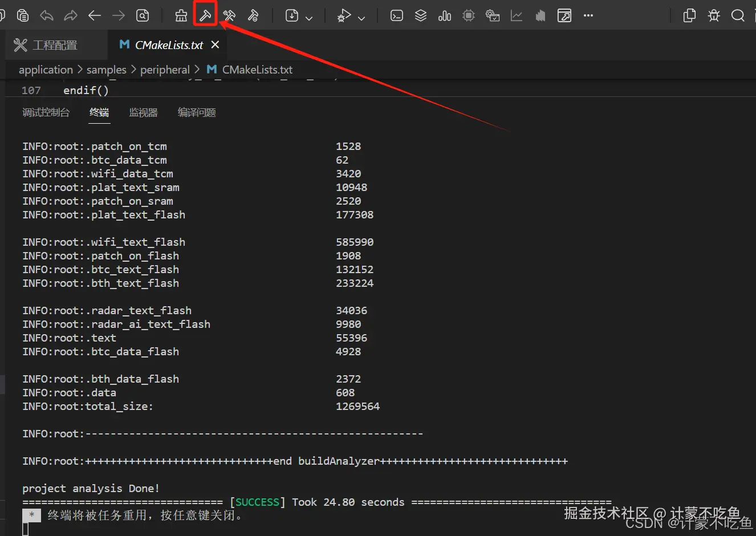Image resolution: width=756 pixels, height=536 pixels.
Task: Open the explorer files icon at top right
Action: tap(689, 15)
